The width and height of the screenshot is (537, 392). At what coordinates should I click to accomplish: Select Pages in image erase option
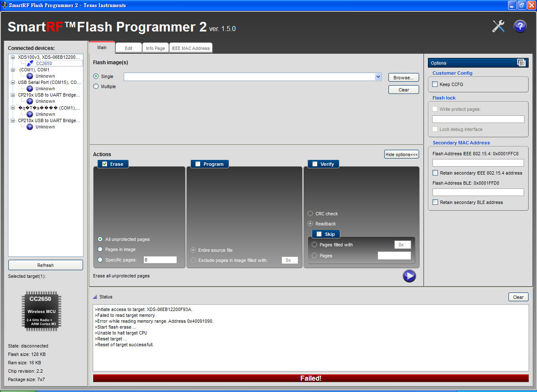(100, 249)
